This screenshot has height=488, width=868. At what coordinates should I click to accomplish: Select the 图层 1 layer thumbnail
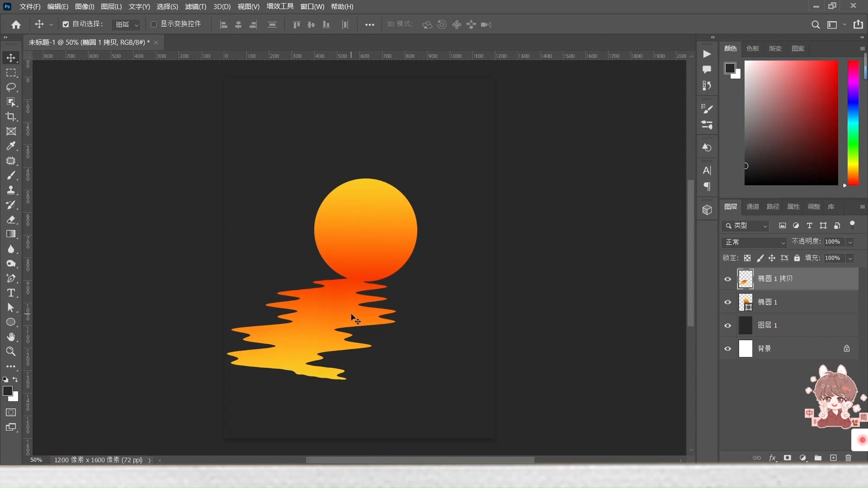pyautogui.click(x=745, y=325)
